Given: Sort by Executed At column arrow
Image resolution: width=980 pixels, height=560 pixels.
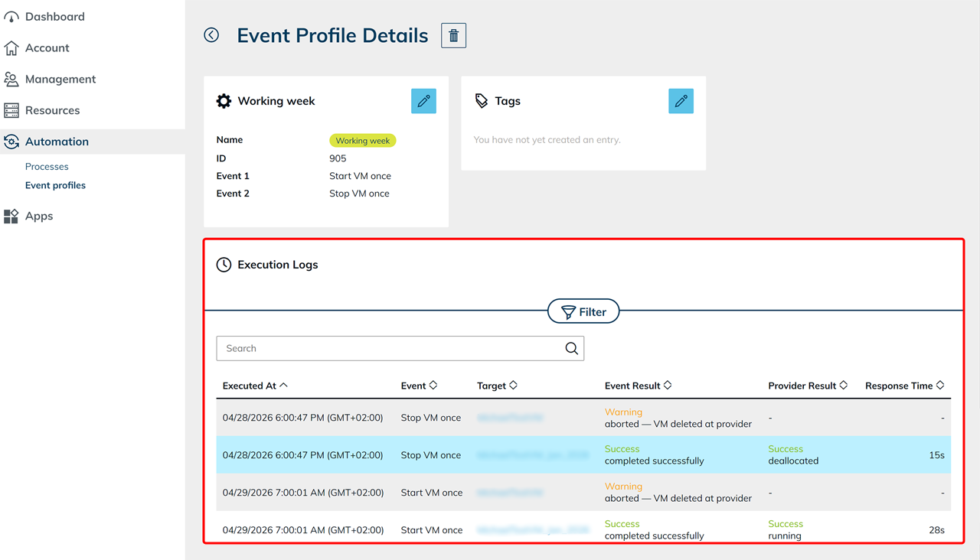Looking at the screenshot, I should [x=283, y=386].
